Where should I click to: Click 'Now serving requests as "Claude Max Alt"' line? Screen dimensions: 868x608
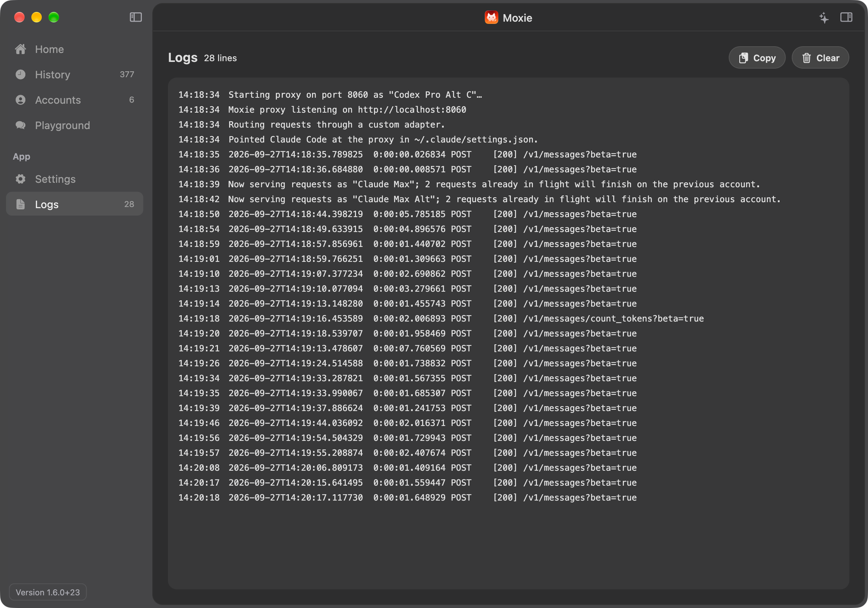point(480,199)
